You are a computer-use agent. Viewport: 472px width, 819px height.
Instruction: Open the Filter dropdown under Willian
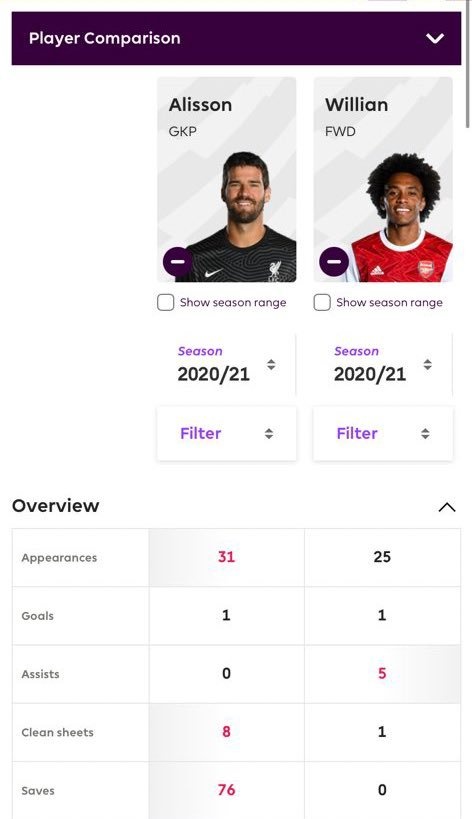(383, 434)
